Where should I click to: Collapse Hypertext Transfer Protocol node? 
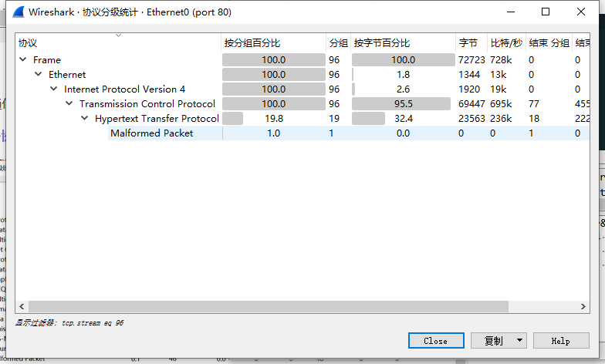[x=85, y=118]
